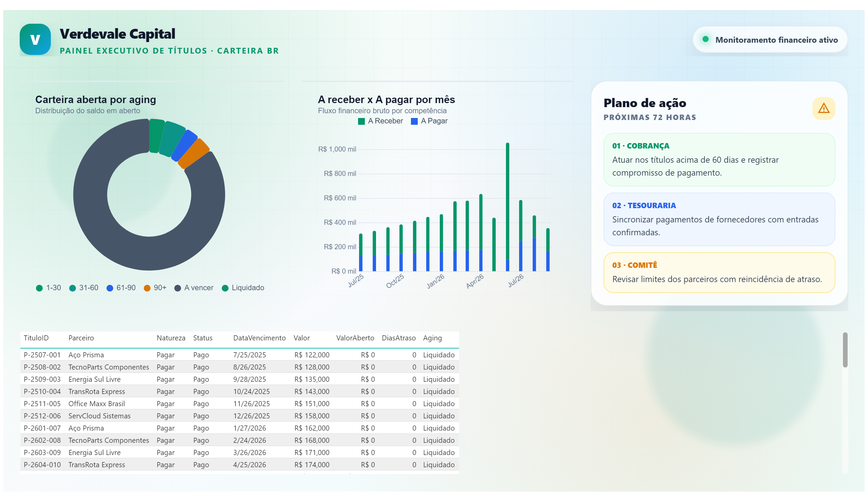Click the A receber x A pagar por mês title
The width and height of the screenshot is (868, 495).
[386, 100]
